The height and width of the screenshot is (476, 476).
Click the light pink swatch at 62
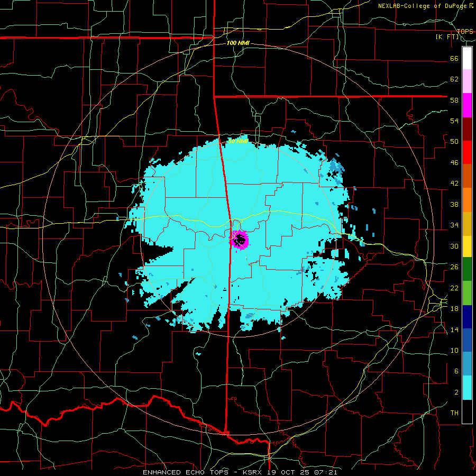(x=467, y=81)
